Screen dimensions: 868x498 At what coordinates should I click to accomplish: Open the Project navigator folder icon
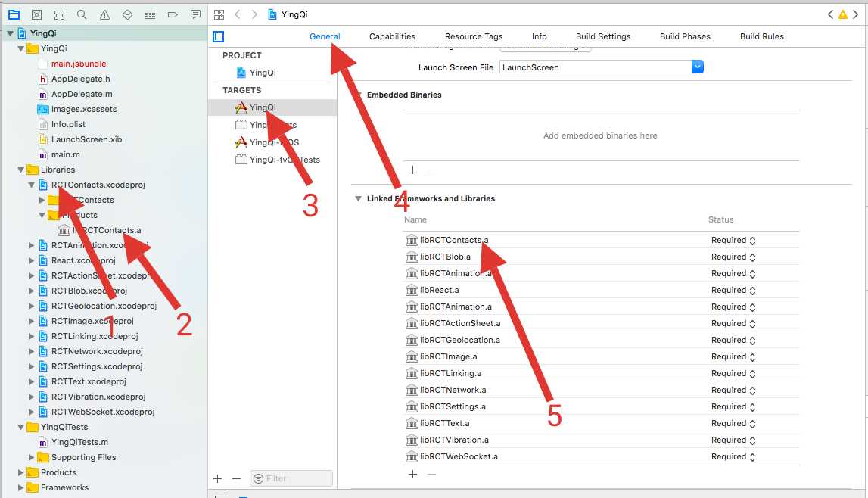[14, 15]
